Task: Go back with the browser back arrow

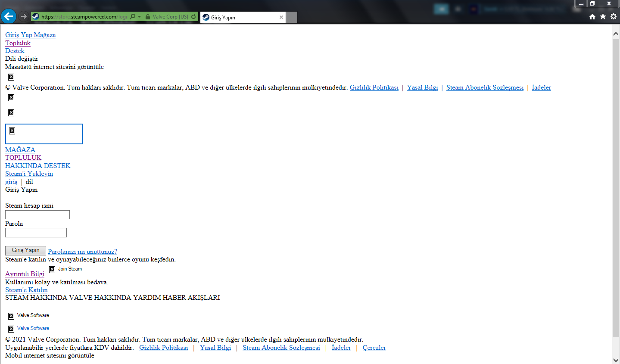Action: tap(8, 16)
